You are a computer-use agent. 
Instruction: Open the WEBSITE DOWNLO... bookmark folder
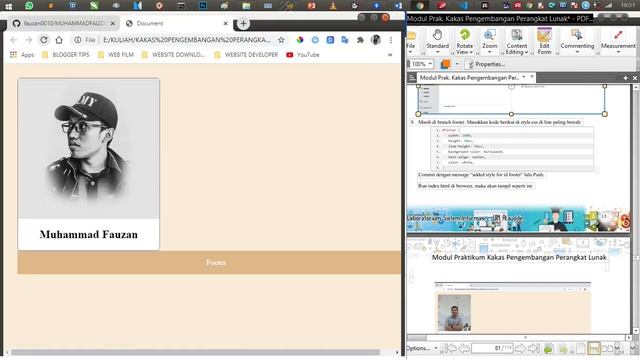pyautogui.click(x=173, y=55)
